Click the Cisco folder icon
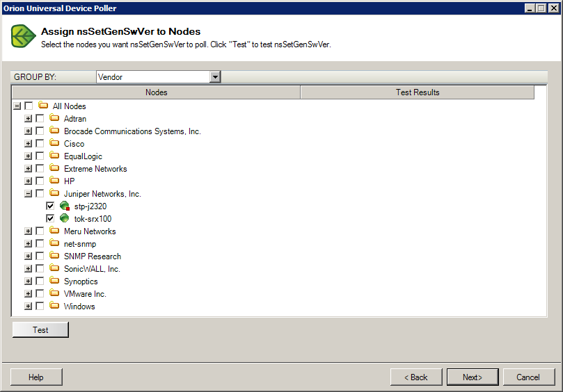The image size is (563, 392). (x=54, y=143)
